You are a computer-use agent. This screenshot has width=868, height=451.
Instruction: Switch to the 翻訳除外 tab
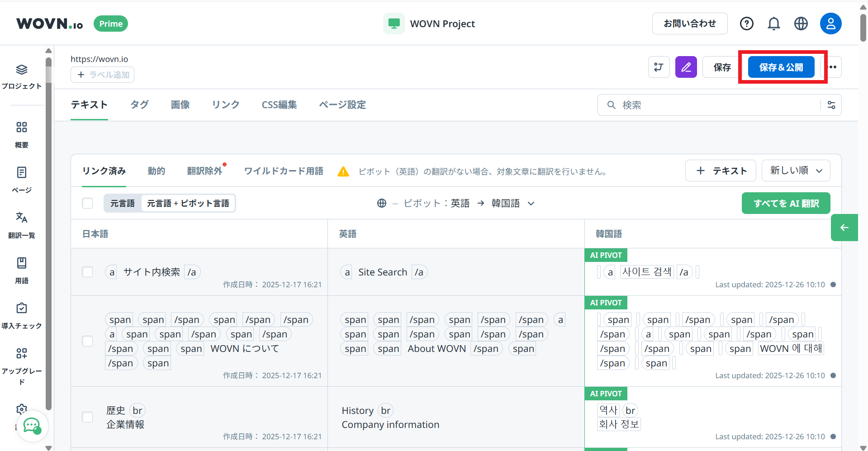[x=204, y=171]
